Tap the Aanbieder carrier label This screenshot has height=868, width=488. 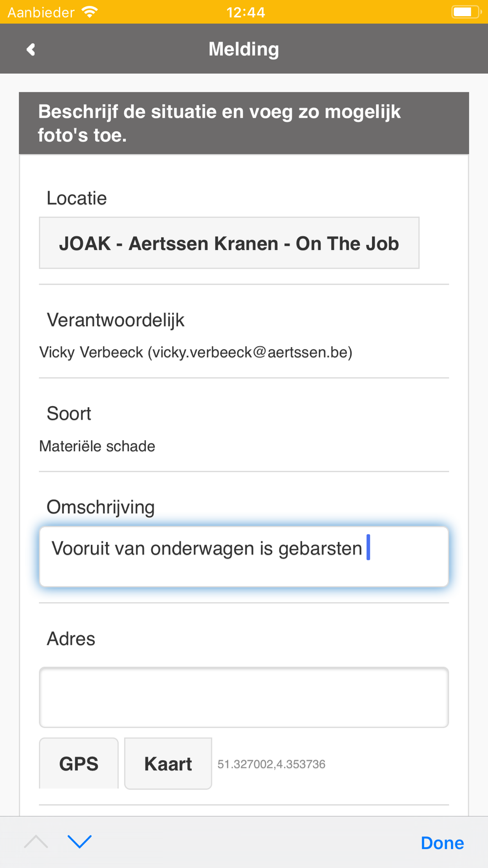[x=41, y=12]
